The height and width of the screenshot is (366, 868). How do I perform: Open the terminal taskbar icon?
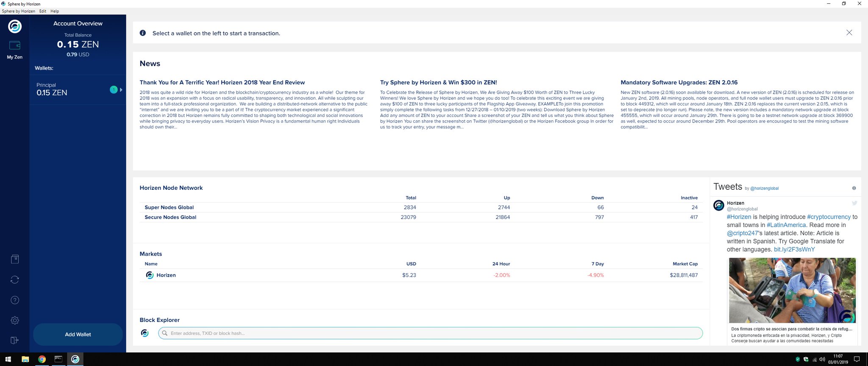(x=58, y=360)
